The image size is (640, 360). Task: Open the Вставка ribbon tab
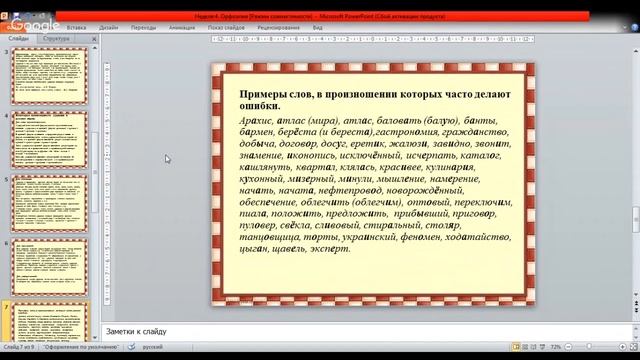coord(76,28)
